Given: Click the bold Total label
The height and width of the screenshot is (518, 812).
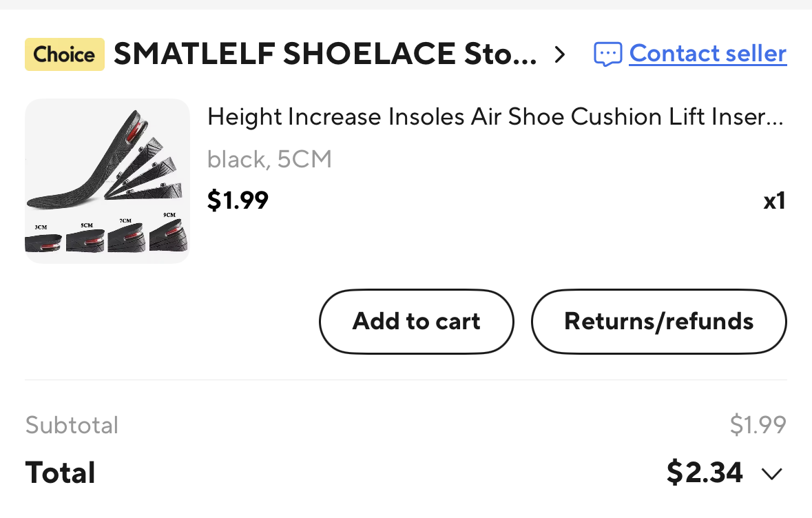Looking at the screenshot, I should 60,473.
